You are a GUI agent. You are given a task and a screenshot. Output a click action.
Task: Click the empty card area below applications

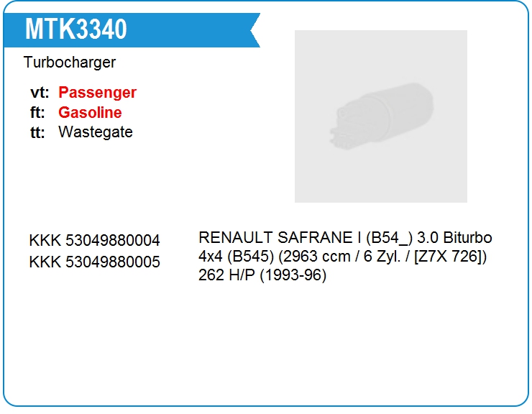266,343
